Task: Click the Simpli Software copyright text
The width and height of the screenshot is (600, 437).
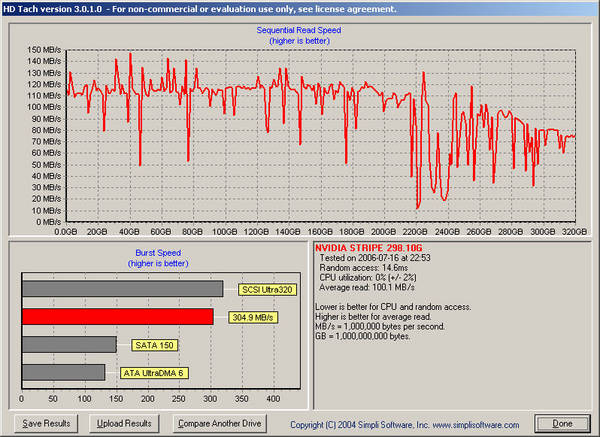Action: (x=405, y=425)
